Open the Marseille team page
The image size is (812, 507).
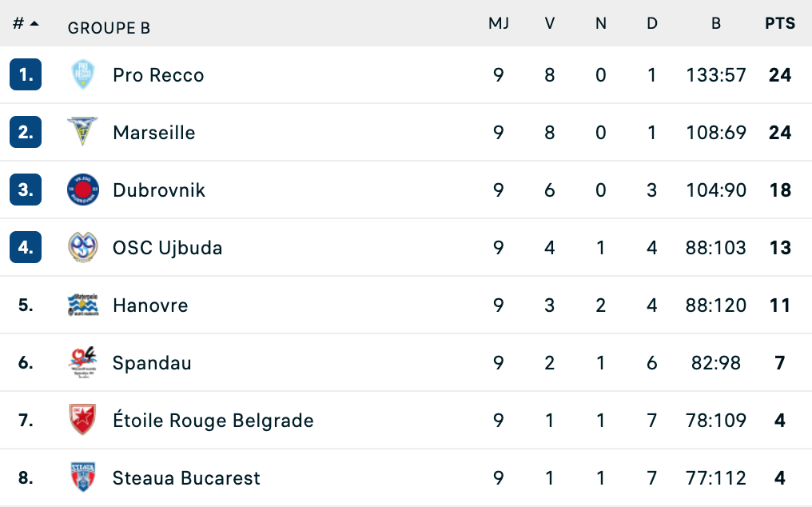[154, 133]
